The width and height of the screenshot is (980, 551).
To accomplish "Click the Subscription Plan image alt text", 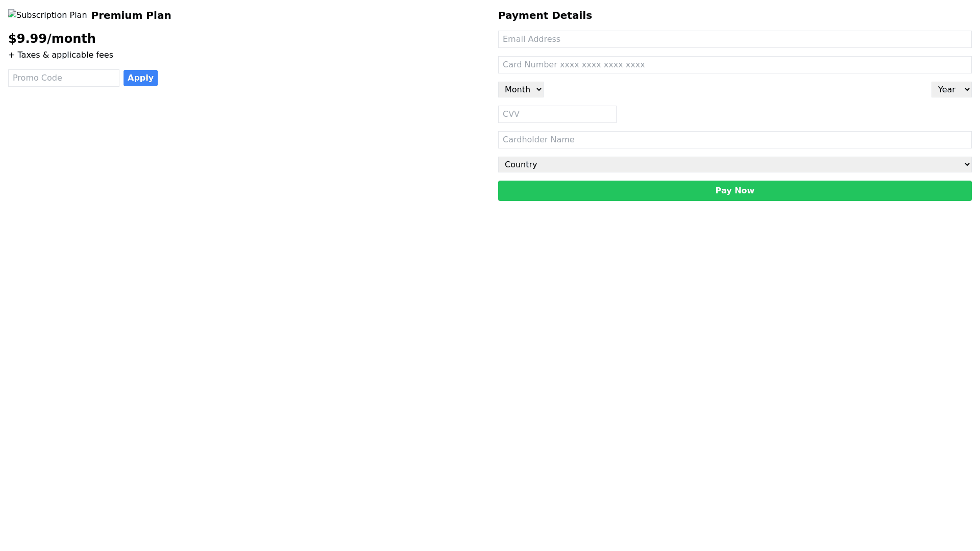I will point(52,15).
